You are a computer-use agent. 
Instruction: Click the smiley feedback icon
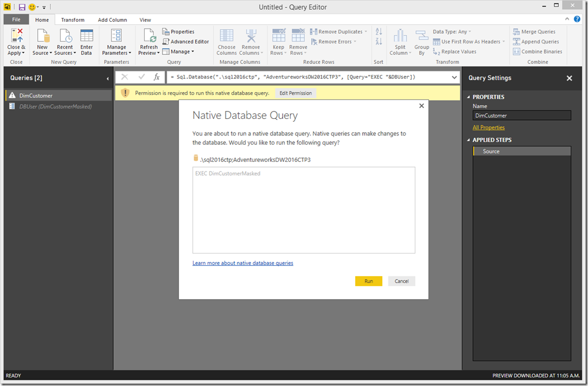coord(32,7)
